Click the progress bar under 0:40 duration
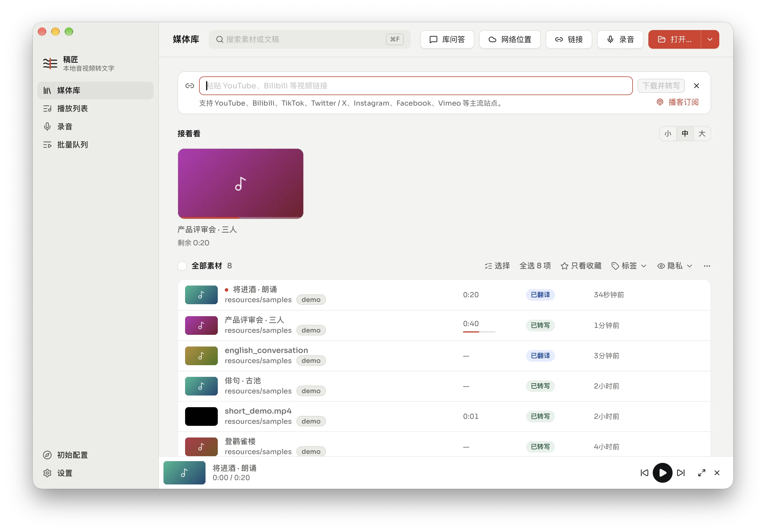The width and height of the screenshot is (766, 532). (x=479, y=332)
